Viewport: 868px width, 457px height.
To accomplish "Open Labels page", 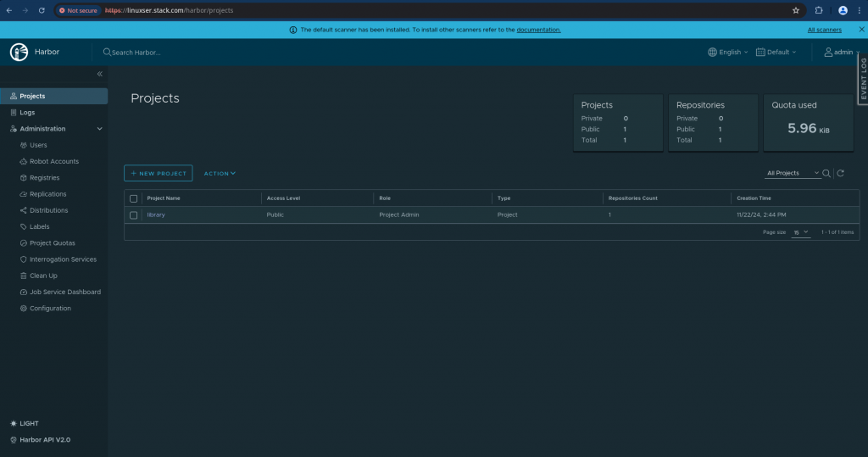I will [39, 226].
